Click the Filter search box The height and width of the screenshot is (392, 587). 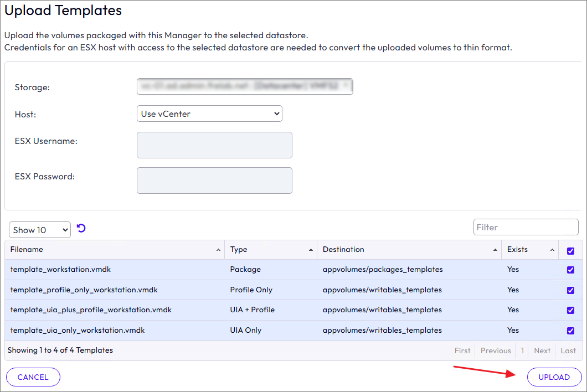coord(526,227)
